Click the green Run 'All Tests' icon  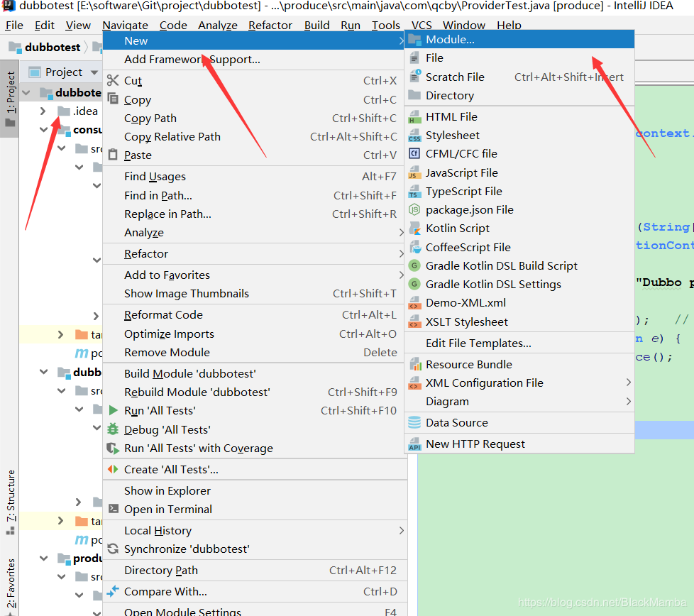(114, 410)
